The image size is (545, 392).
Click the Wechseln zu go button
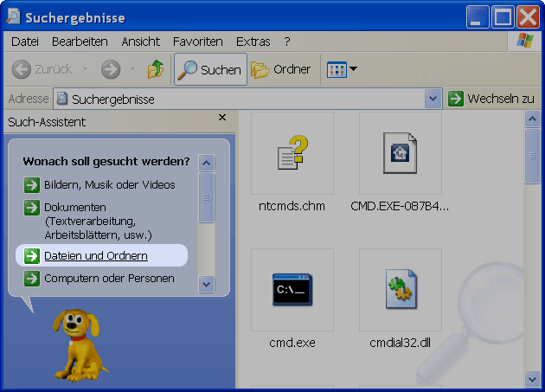tap(490, 99)
